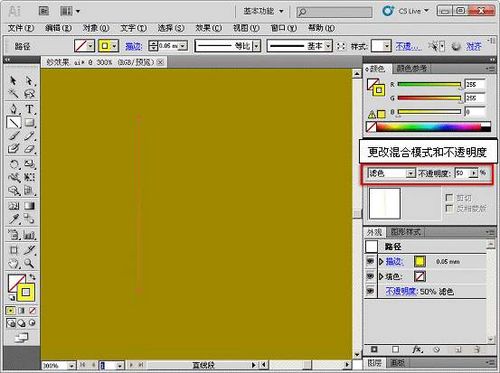Click the 描边 link in control bar
The height and width of the screenshot is (373, 500).
pos(134,46)
